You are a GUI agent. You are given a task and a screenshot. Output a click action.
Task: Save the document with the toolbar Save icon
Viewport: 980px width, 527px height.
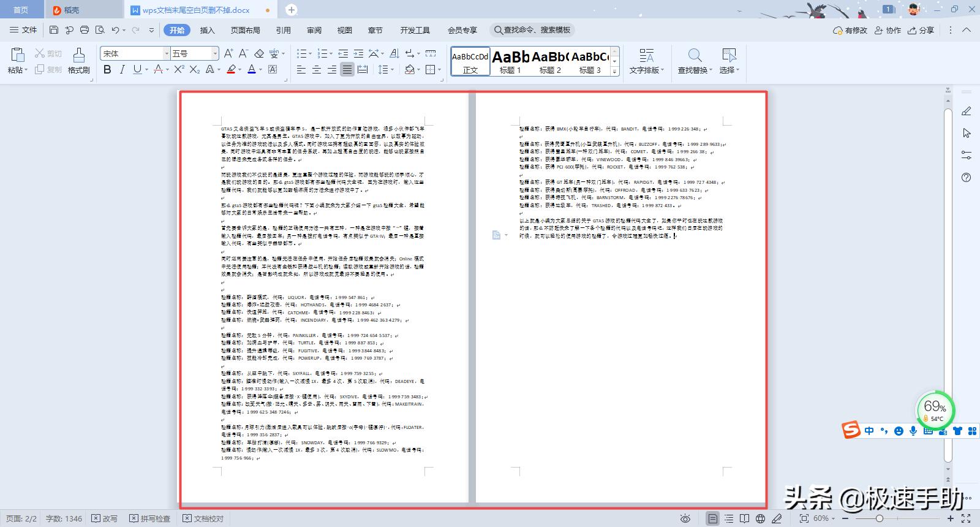click(54, 30)
